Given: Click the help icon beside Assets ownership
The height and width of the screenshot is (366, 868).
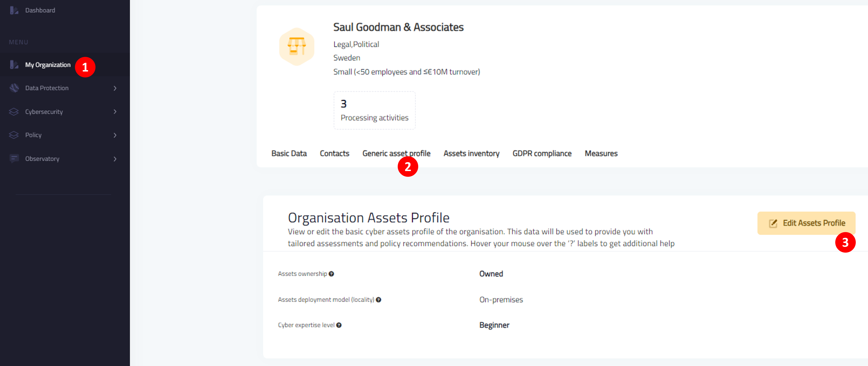Looking at the screenshot, I should [331, 274].
